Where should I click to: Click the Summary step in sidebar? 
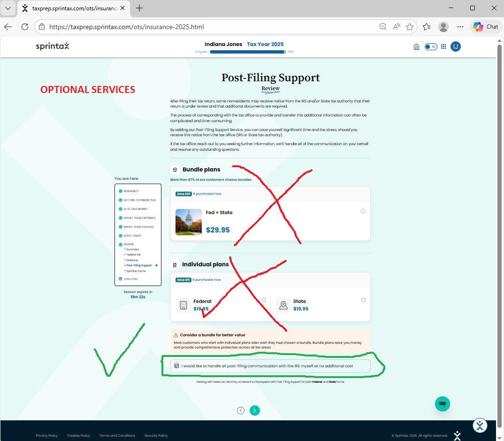point(132,249)
